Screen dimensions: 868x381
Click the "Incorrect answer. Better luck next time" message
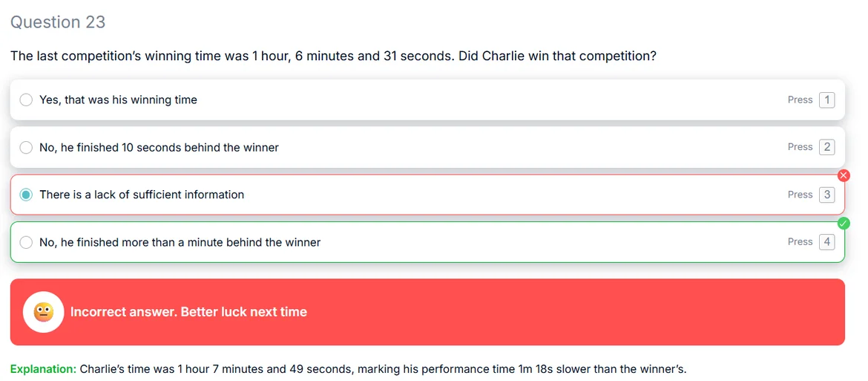[x=188, y=312]
